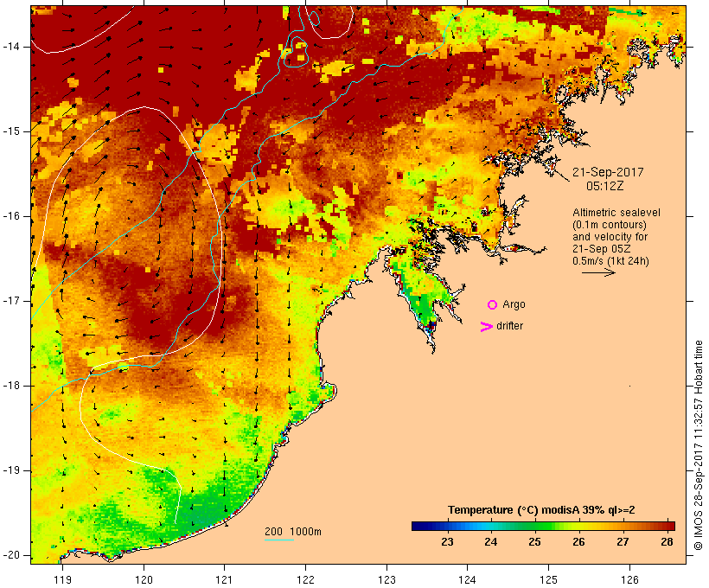Click the '0.5m/s (1kt 24h)' caption

click(x=610, y=261)
